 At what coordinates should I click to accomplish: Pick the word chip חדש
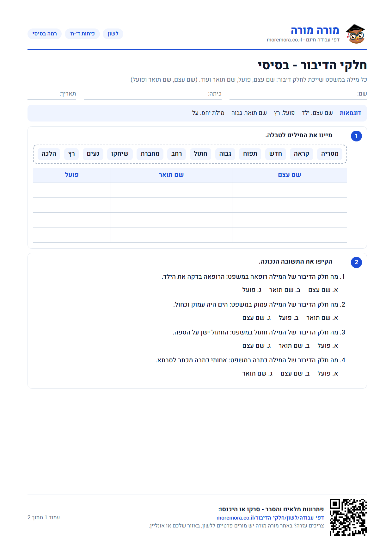click(276, 154)
